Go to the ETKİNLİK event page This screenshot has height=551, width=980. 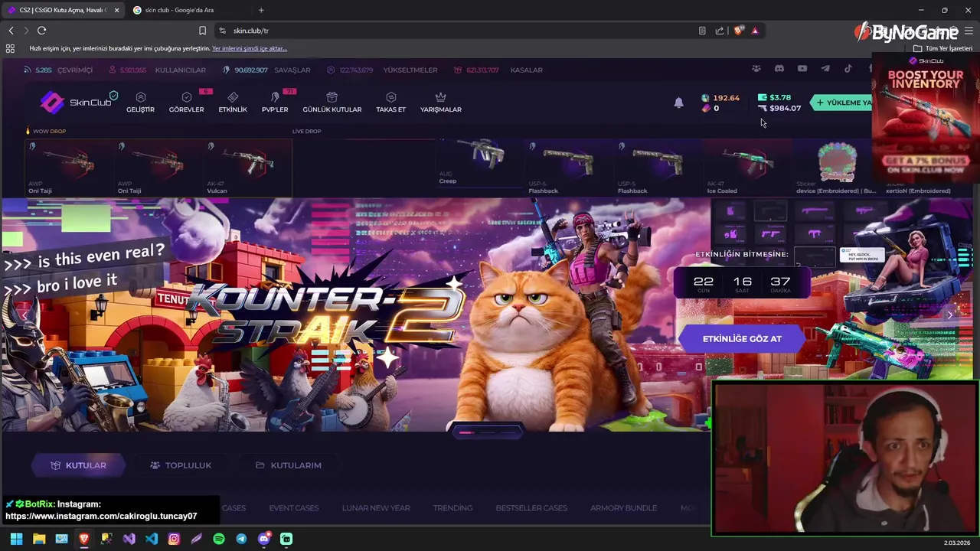tap(233, 103)
